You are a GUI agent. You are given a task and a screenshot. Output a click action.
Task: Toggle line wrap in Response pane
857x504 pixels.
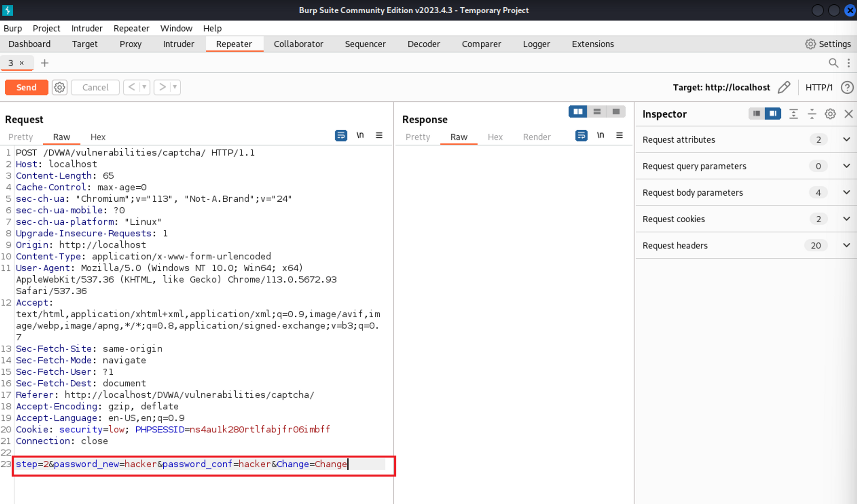tap(581, 135)
